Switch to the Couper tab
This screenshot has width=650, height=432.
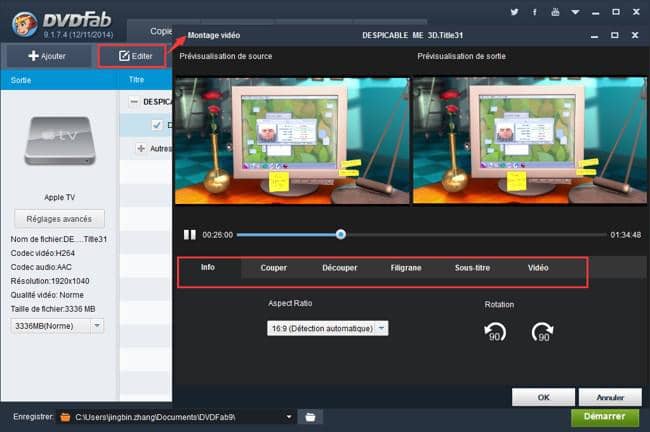(274, 268)
